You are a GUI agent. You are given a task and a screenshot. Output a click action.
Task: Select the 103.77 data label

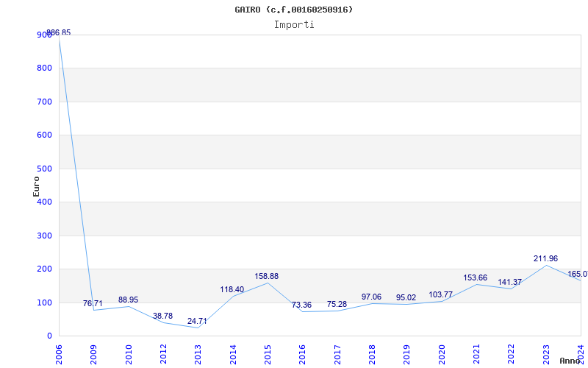pos(440,295)
